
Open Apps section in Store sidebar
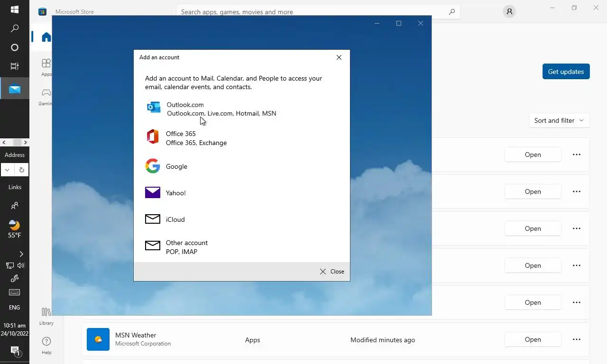[46, 67]
